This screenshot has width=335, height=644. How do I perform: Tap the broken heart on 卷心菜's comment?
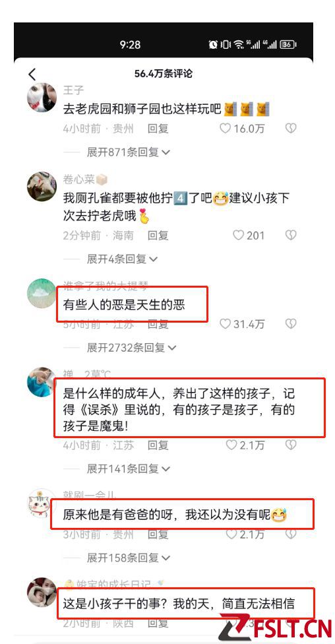click(x=291, y=235)
